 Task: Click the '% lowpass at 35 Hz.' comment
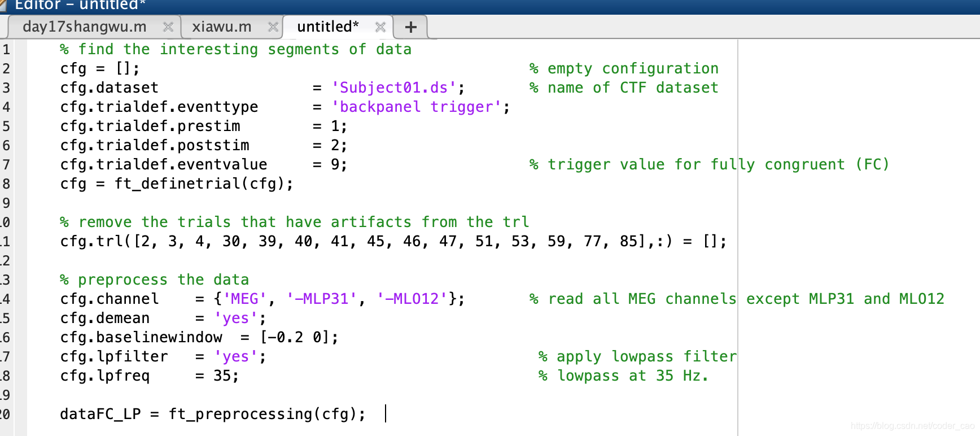(x=623, y=376)
